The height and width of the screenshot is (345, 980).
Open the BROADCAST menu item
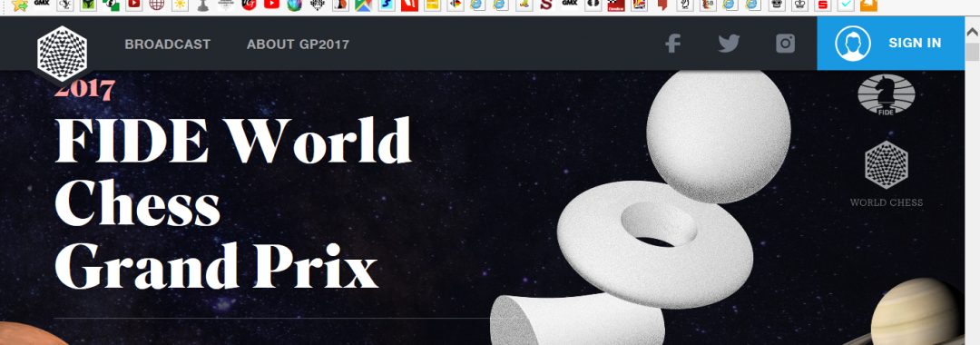[168, 44]
